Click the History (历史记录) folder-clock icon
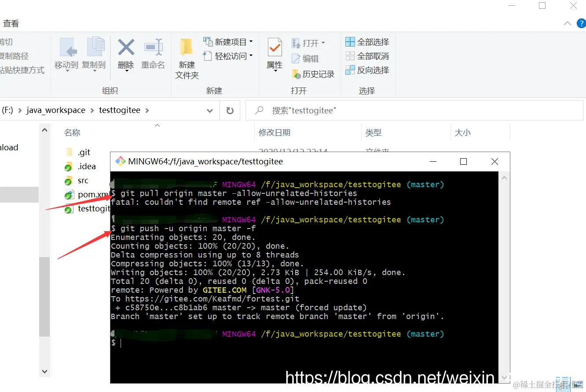The image size is (586, 392). [x=297, y=74]
